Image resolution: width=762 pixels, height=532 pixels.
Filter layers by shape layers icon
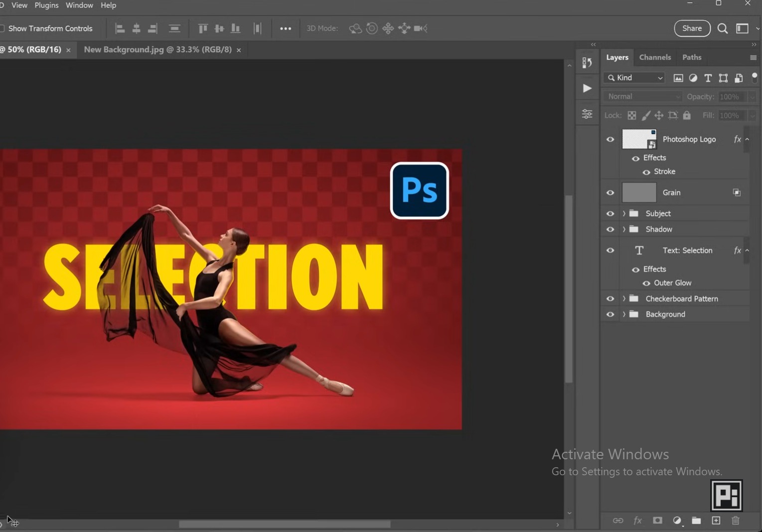(723, 78)
